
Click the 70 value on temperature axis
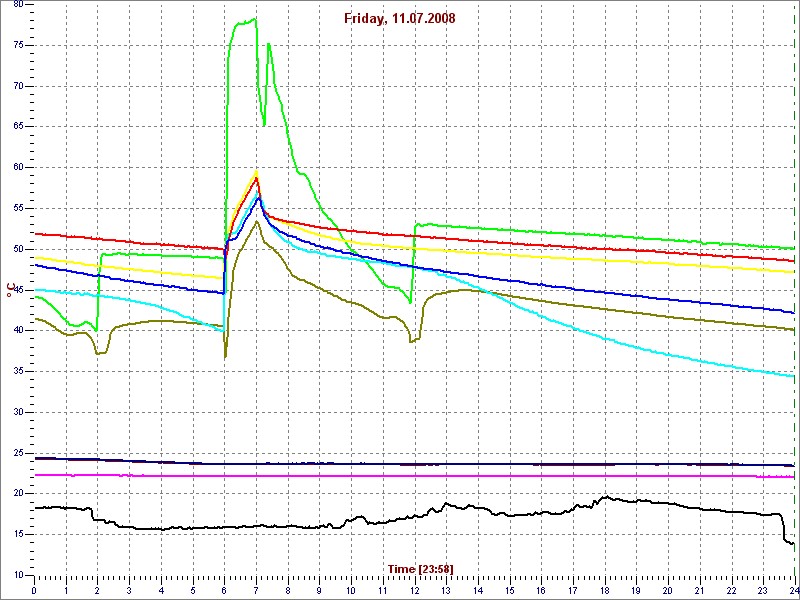click(18, 86)
